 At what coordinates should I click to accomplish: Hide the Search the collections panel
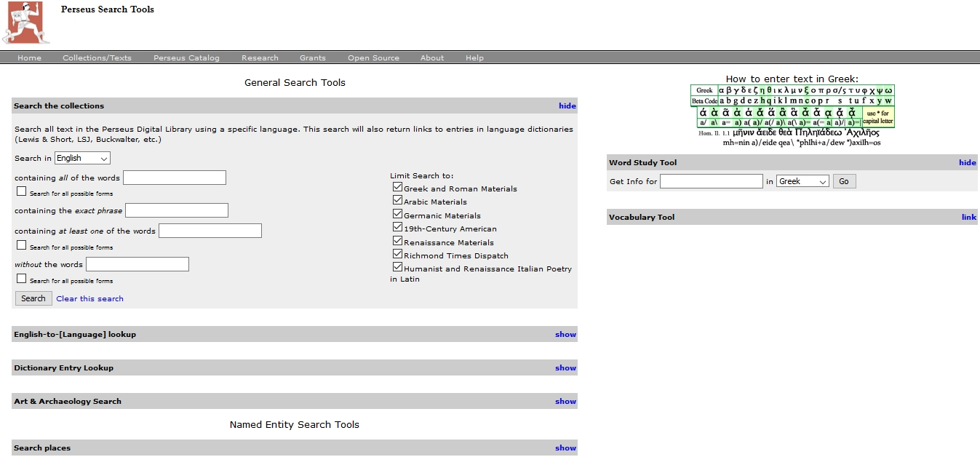(567, 106)
